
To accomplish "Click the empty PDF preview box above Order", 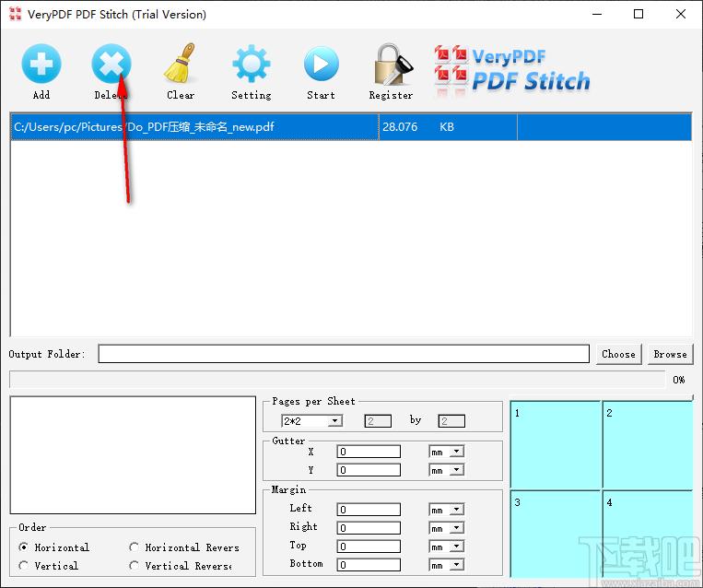I will click(133, 454).
